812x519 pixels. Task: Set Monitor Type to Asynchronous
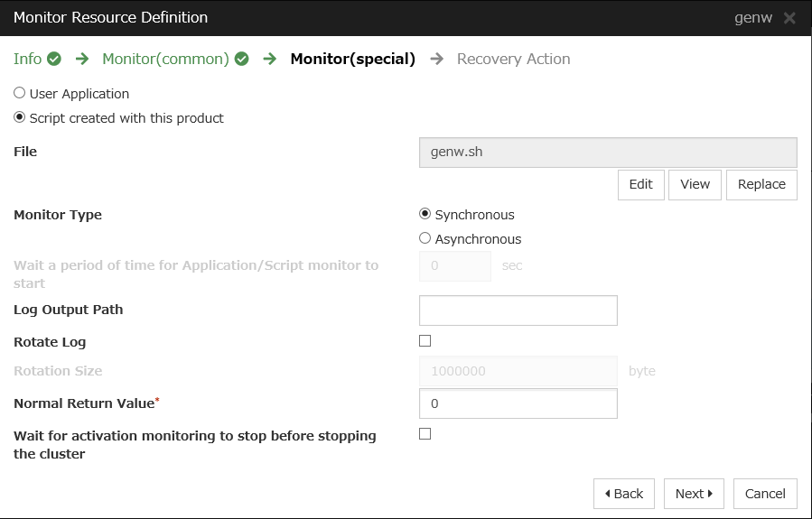pyautogui.click(x=425, y=238)
